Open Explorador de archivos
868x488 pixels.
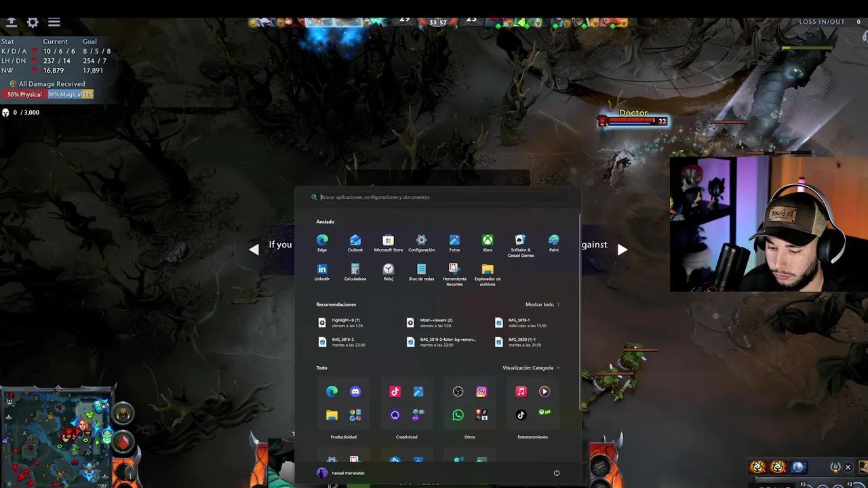[x=488, y=274]
